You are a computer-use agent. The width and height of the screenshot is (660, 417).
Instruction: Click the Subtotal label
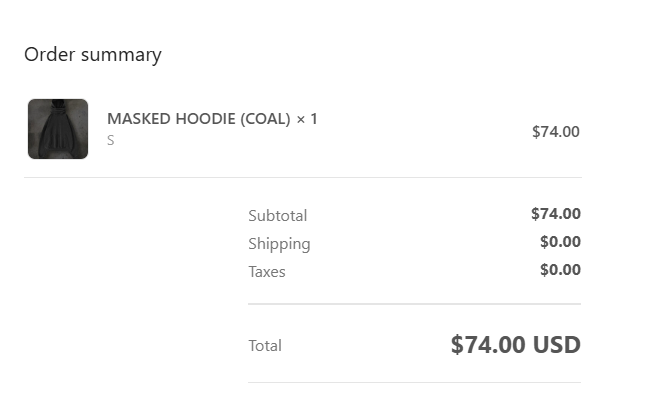277,215
